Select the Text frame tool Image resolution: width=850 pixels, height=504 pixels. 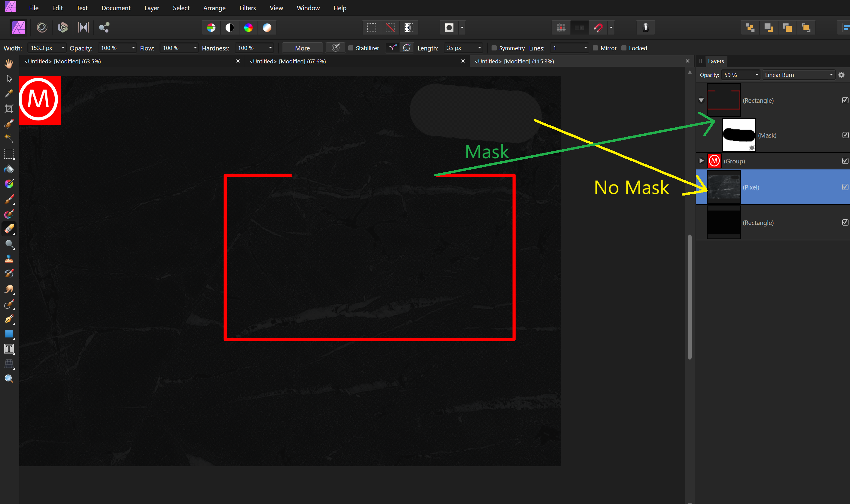[9, 349]
